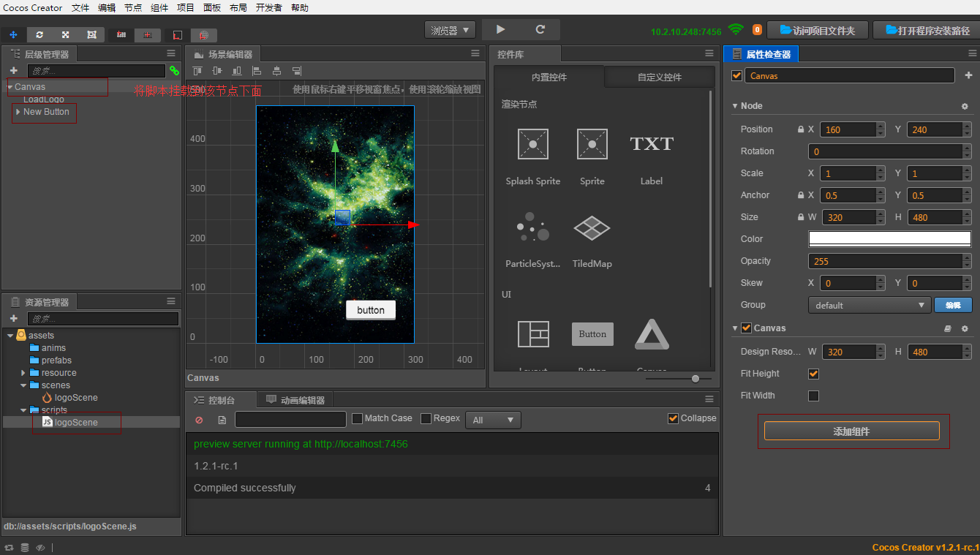Open the 文件 menu

tap(80, 8)
